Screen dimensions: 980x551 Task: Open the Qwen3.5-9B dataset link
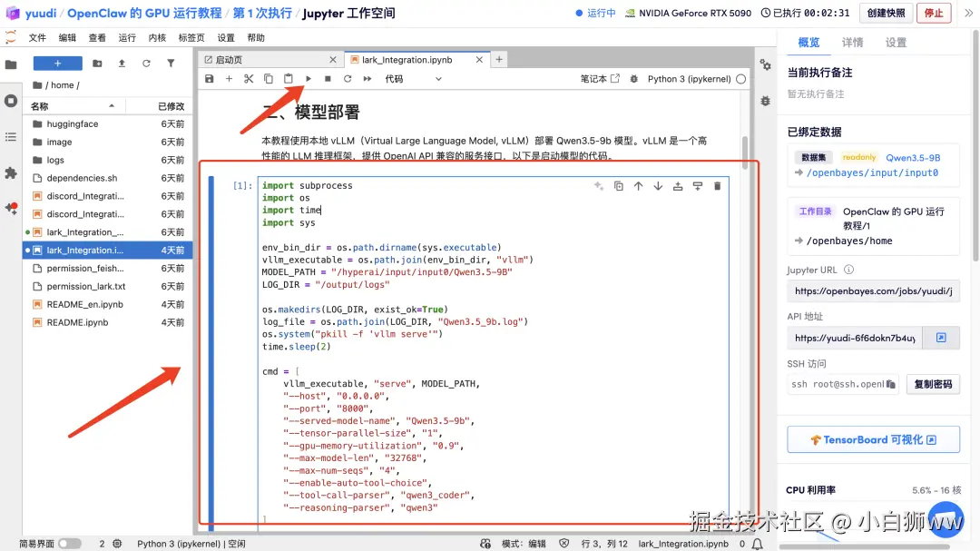(x=913, y=158)
